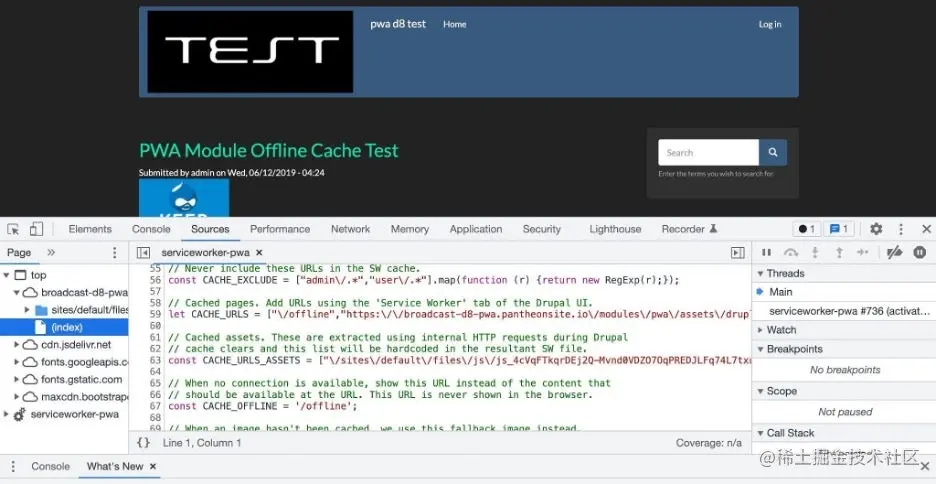
Task: Toggle pause on exceptions icon
Action: (x=919, y=253)
